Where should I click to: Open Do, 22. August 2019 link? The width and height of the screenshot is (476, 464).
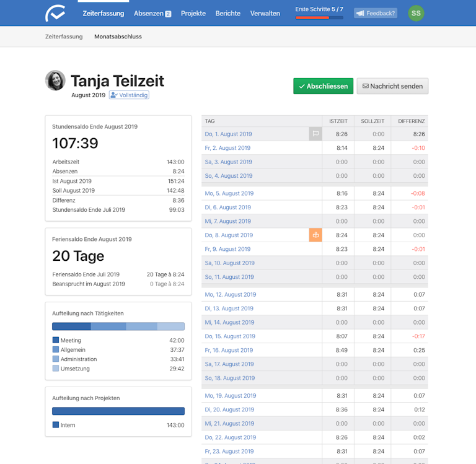[230, 438]
